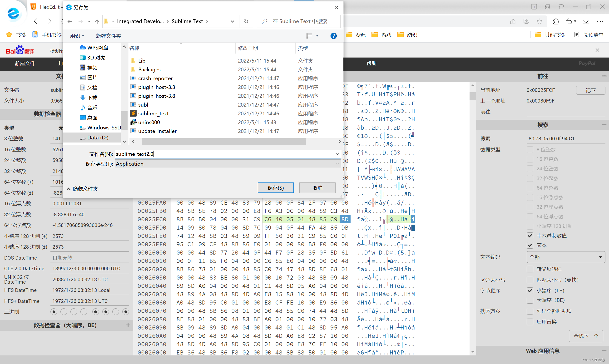
Task: Click the bookmark star icon in address bar
Action: pos(539,21)
